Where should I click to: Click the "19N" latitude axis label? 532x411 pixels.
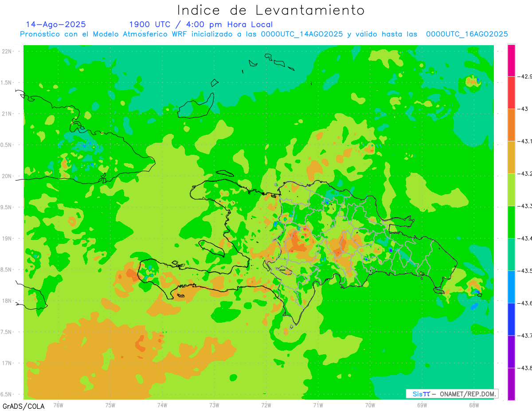click(x=7, y=239)
